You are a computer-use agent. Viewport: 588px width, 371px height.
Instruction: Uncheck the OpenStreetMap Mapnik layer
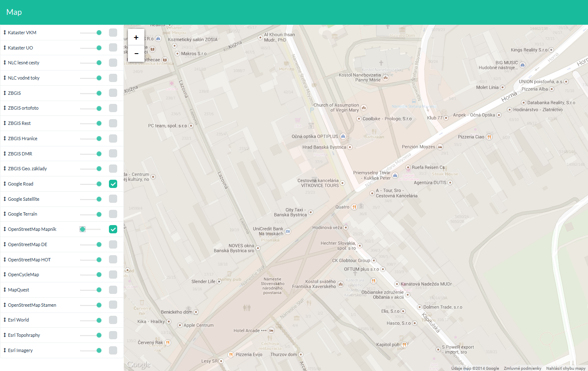(x=113, y=229)
